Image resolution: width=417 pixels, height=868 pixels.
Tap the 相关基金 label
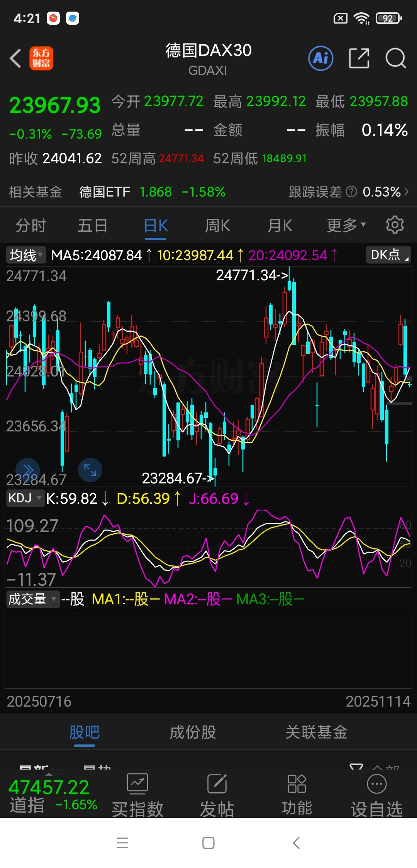pos(36,192)
